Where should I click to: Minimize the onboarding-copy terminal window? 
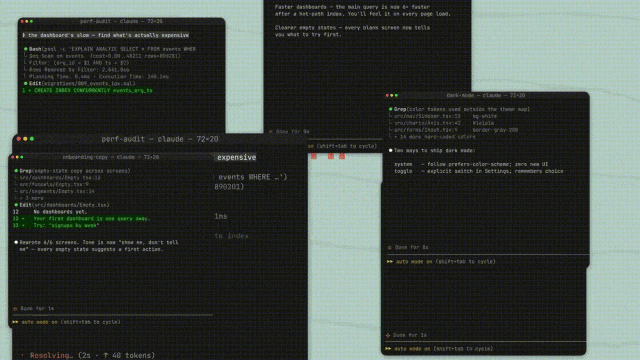(x=17, y=157)
